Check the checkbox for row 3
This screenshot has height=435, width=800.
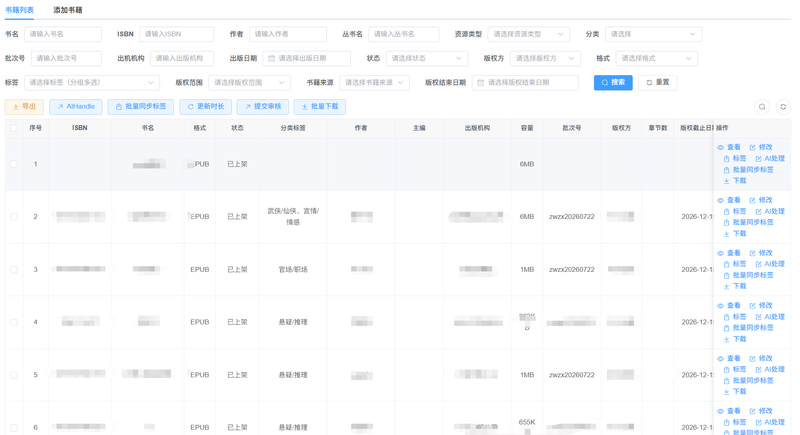click(14, 270)
